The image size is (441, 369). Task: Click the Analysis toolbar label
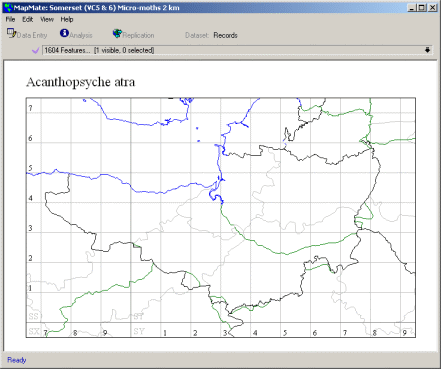pos(81,35)
